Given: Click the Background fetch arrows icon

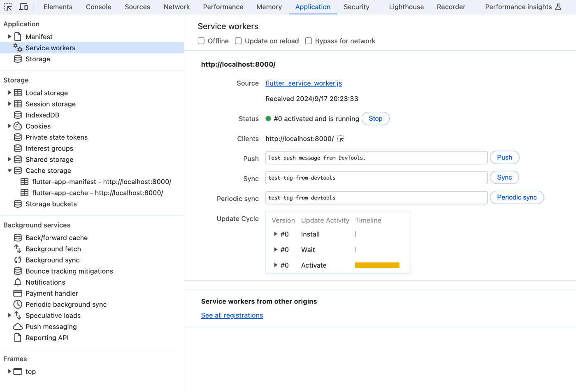Looking at the screenshot, I should (x=18, y=249).
